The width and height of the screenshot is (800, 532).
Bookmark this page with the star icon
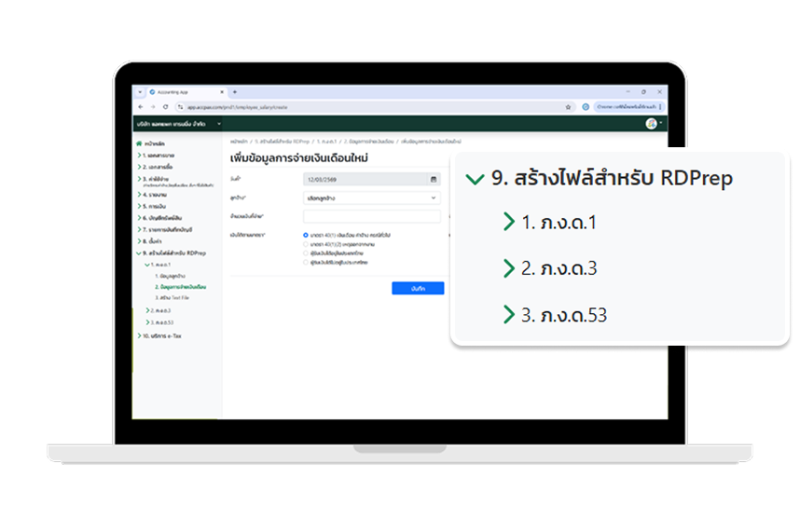pyautogui.click(x=568, y=107)
